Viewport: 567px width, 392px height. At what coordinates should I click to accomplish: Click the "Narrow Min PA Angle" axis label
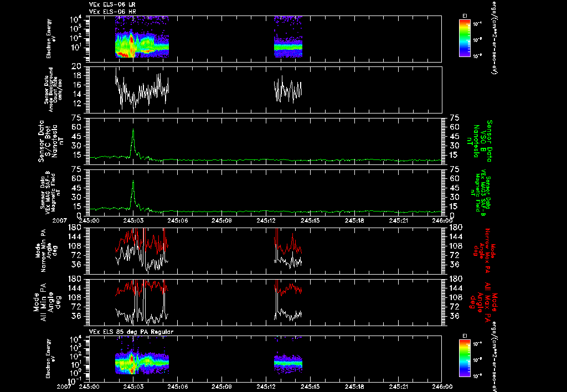pyautogui.click(x=45, y=250)
